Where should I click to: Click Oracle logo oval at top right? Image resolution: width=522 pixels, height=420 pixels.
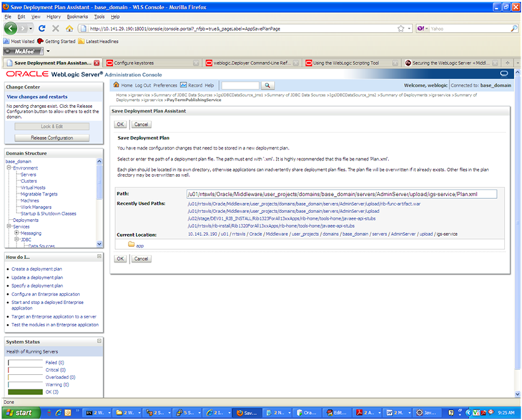click(x=504, y=73)
